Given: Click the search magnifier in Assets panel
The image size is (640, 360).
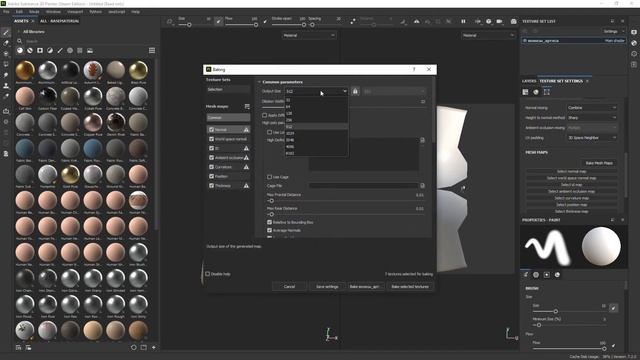Looking at the screenshot, I should [20, 41].
